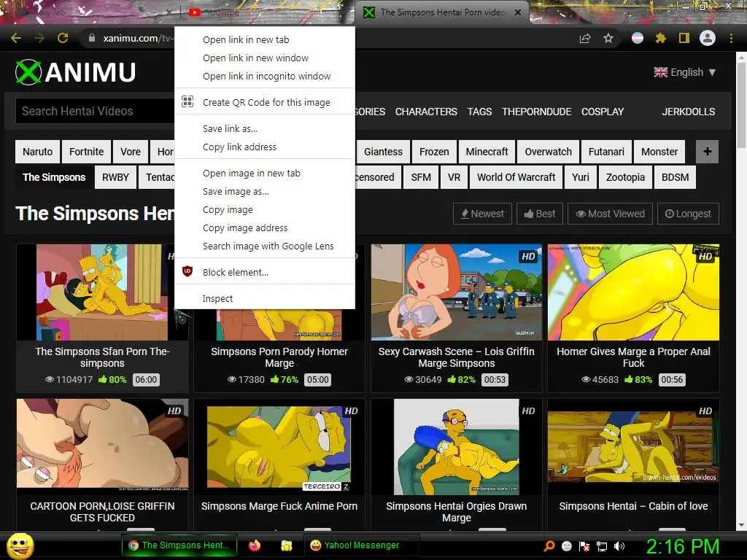This screenshot has width=747, height=560.
Task: Select the Fortnite tag button
Action: click(x=86, y=152)
